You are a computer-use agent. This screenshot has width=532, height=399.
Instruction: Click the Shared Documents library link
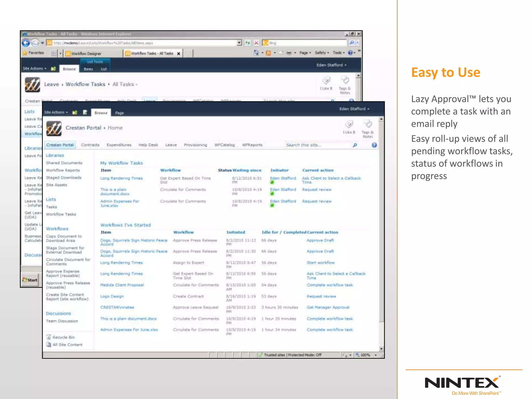(64, 163)
